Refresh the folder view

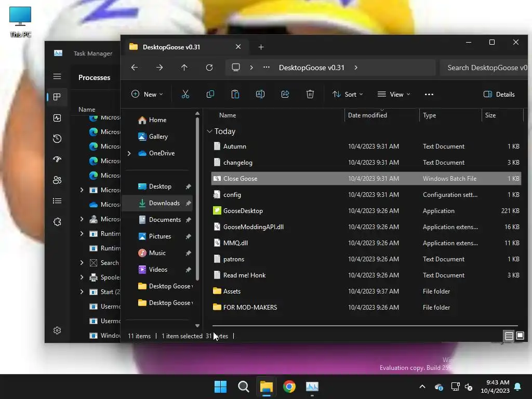point(209,68)
